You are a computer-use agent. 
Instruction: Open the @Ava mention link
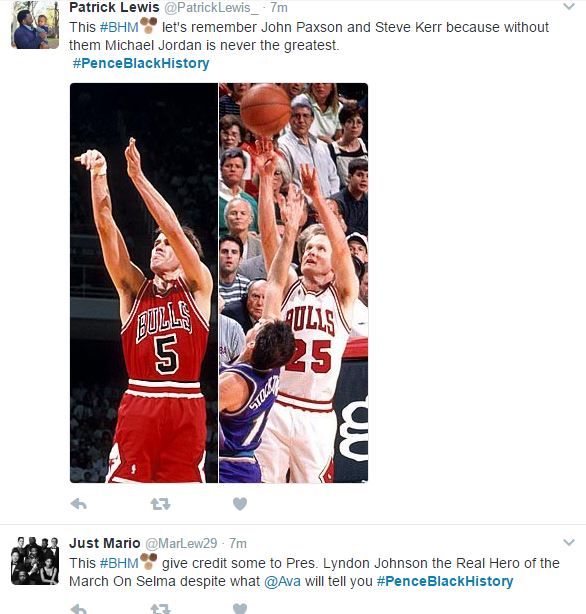pyautogui.click(x=282, y=581)
